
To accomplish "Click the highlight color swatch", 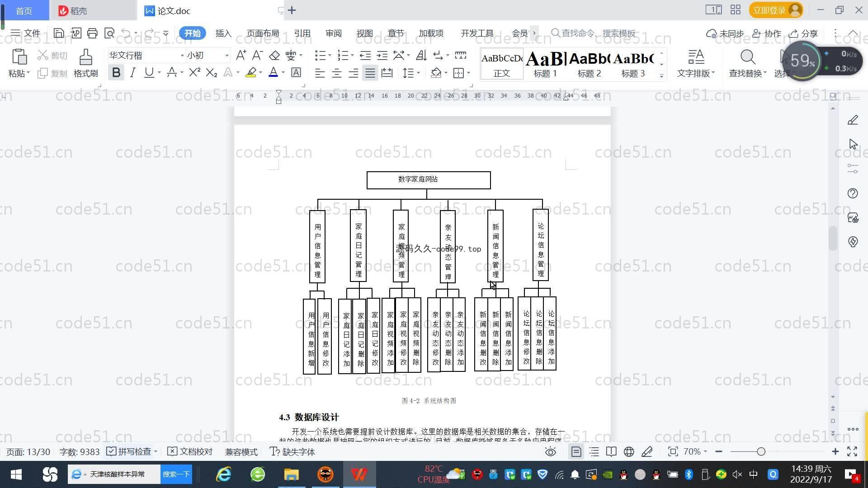I will [x=251, y=72].
